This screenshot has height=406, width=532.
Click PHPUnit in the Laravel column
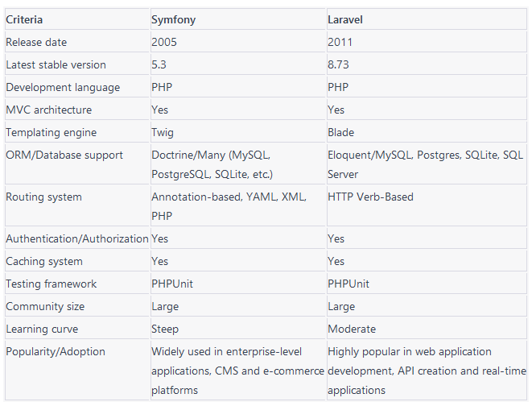tap(427, 284)
